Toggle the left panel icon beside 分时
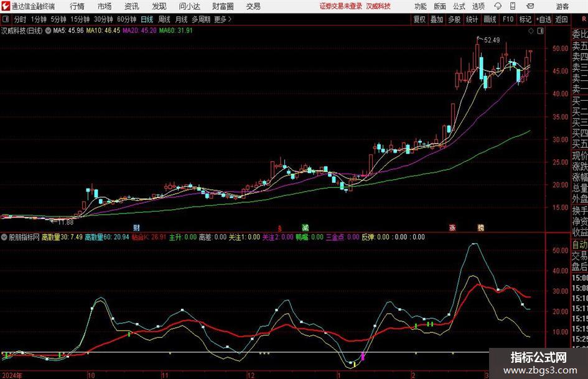 point(5,19)
